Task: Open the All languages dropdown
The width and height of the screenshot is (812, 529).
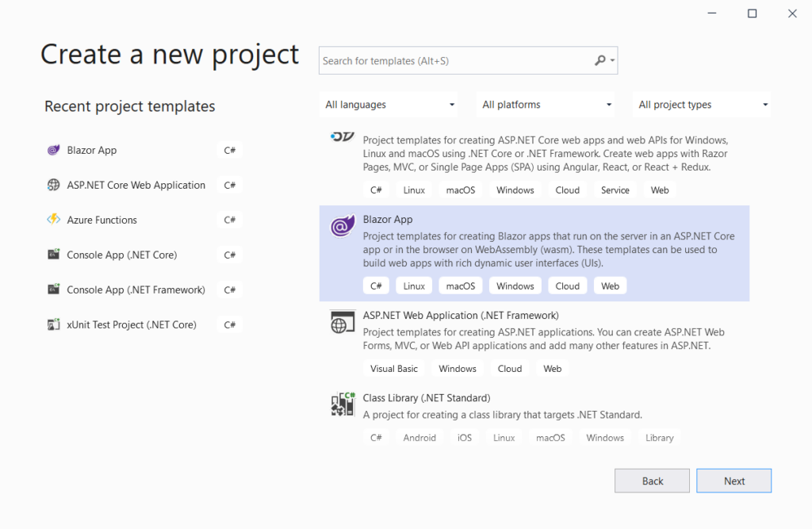Action: click(389, 104)
